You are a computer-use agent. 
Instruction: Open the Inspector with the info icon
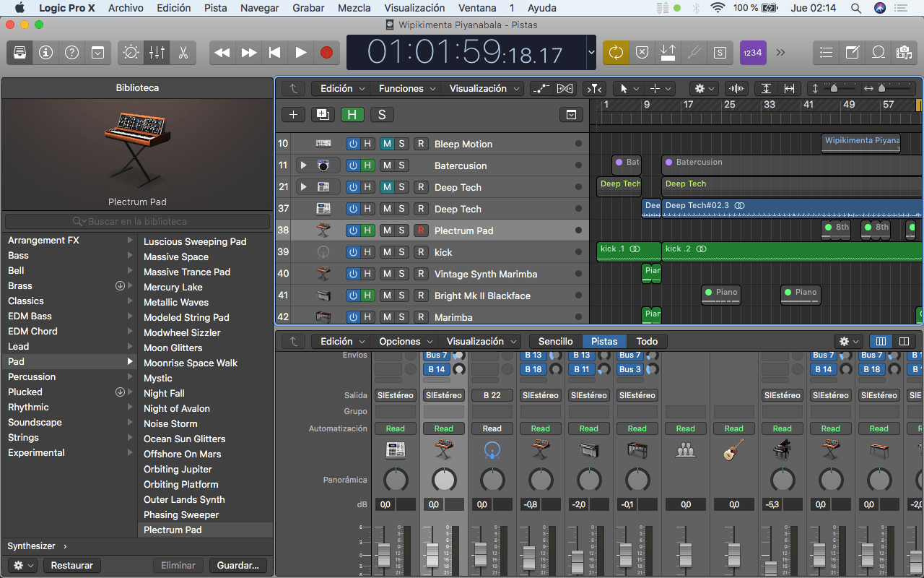(x=45, y=53)
